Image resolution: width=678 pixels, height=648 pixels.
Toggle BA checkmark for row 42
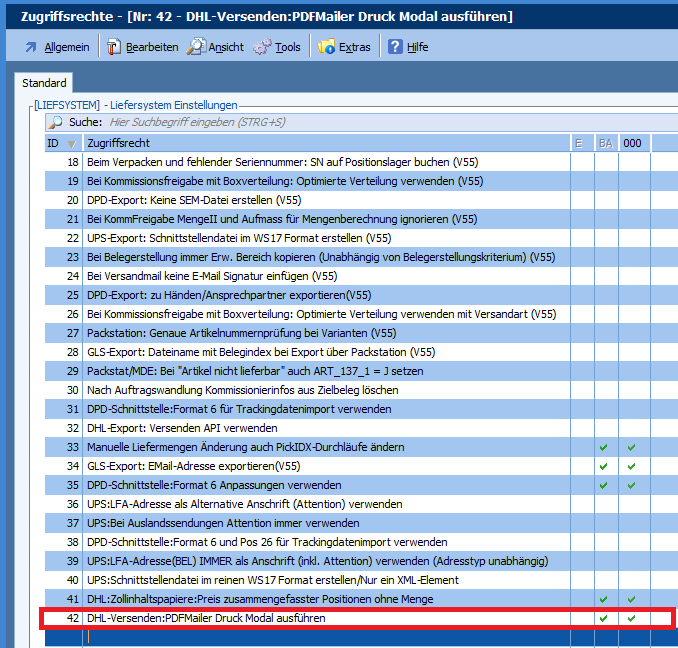click(x=603, y=618)
